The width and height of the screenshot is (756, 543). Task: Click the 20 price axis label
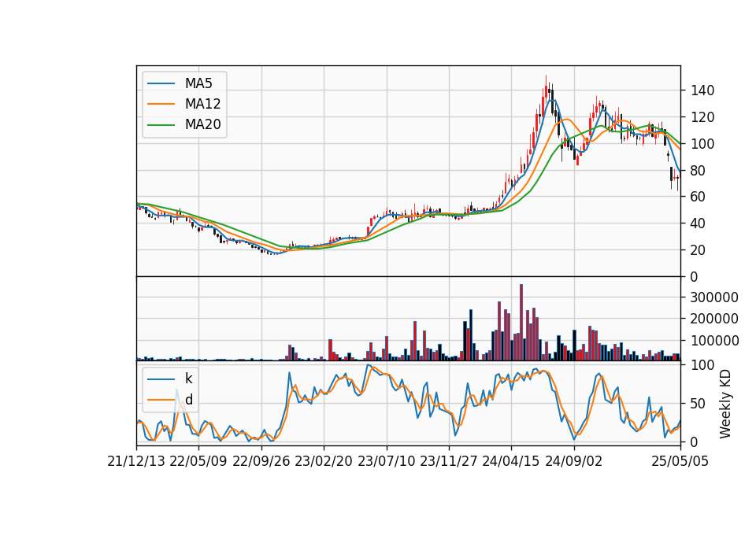[699, 250]
